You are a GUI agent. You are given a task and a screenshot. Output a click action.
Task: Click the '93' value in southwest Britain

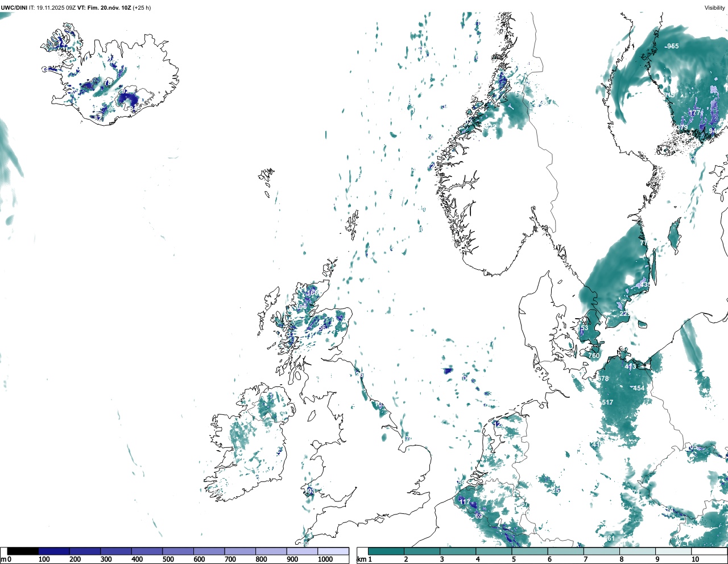tap(311, 491)
